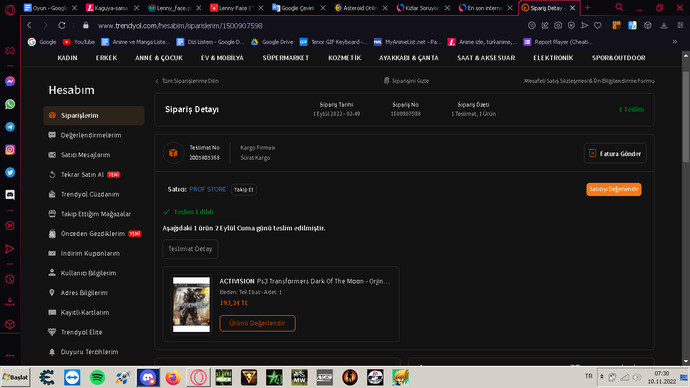Open Telegram in the Opera sidebar
690x388 pixels.
coord(10,127)
